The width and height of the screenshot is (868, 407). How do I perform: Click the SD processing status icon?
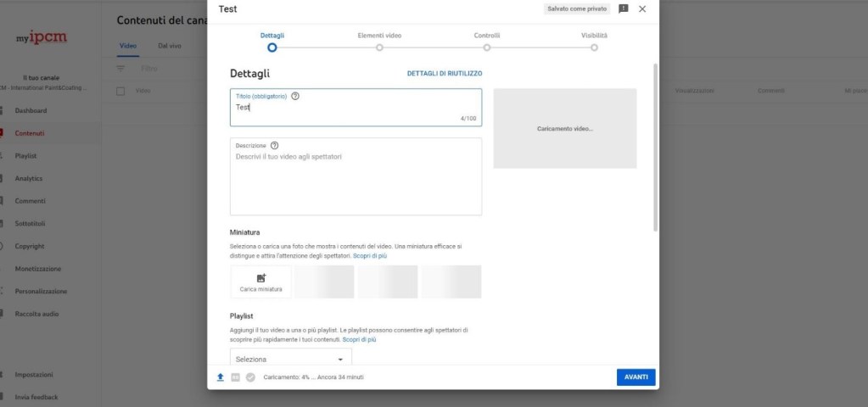235,377
